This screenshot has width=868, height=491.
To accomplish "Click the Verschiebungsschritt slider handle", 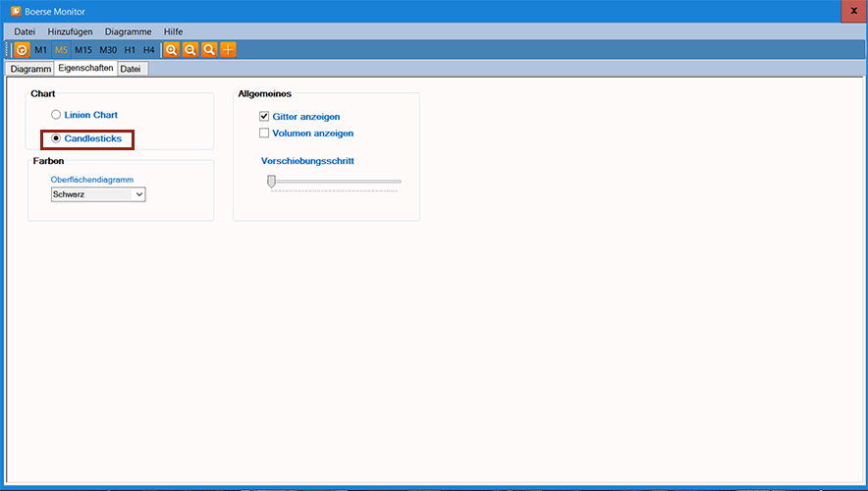I will 271,181.
